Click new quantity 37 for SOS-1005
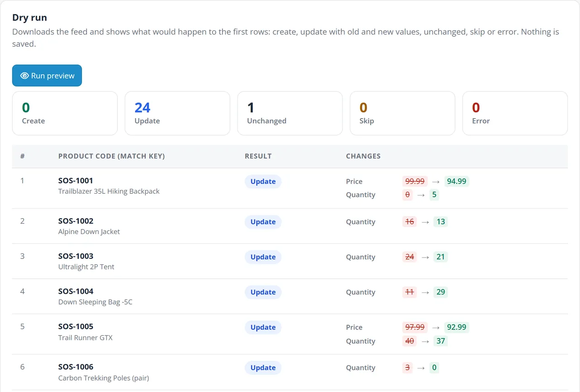This screenshot has width=580, height=392. pyautogui.click(x=441, y=341)
